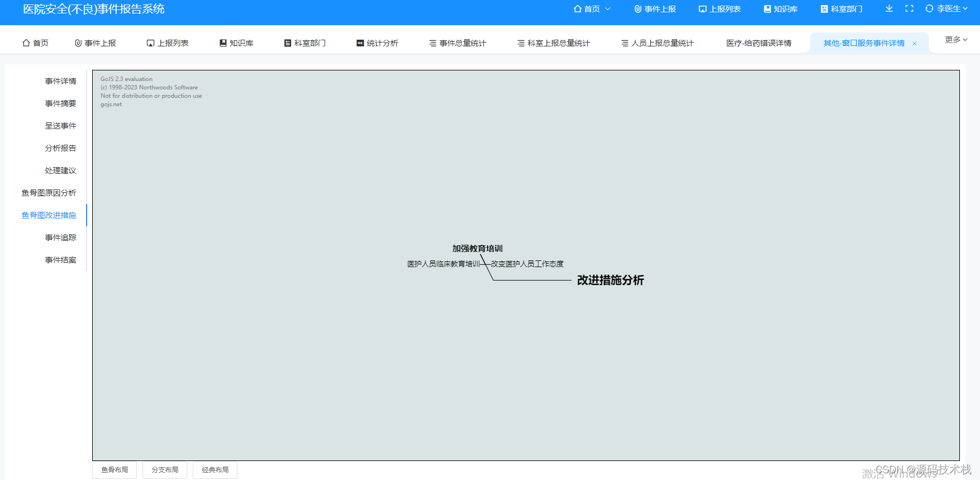Click the gojs.net watermark text
This screenshot has width=980, height=480.
[111, 104]
